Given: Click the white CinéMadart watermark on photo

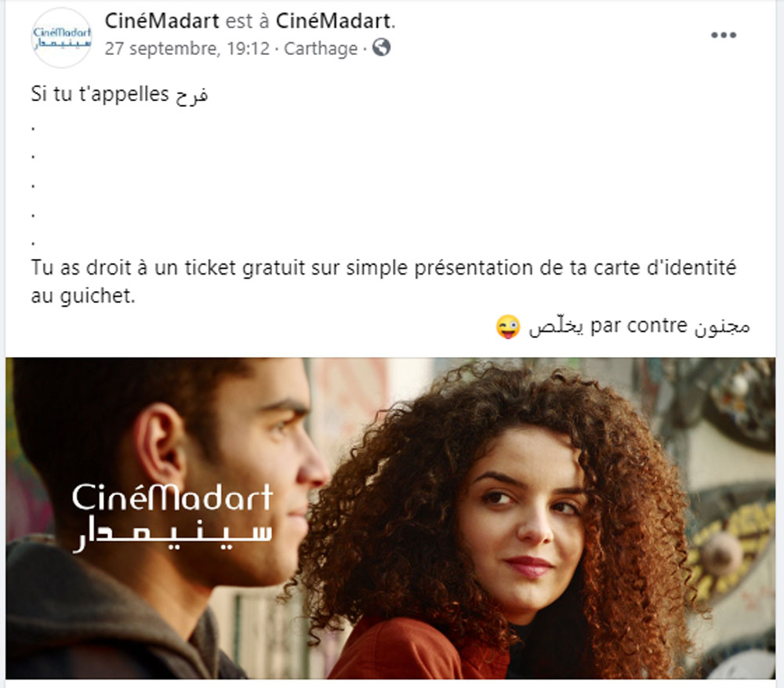Looking at the screenshot, I should click(x=172, y=497).
